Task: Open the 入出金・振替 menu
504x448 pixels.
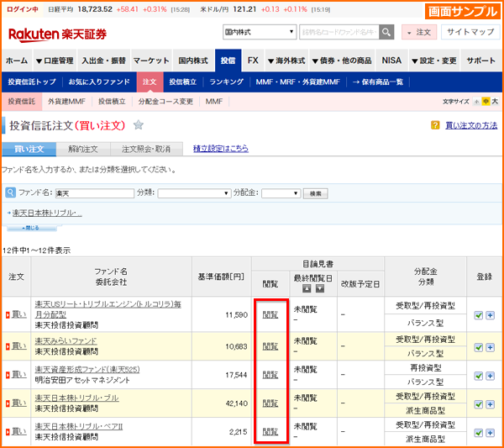Action: click(x=103, y=61)
